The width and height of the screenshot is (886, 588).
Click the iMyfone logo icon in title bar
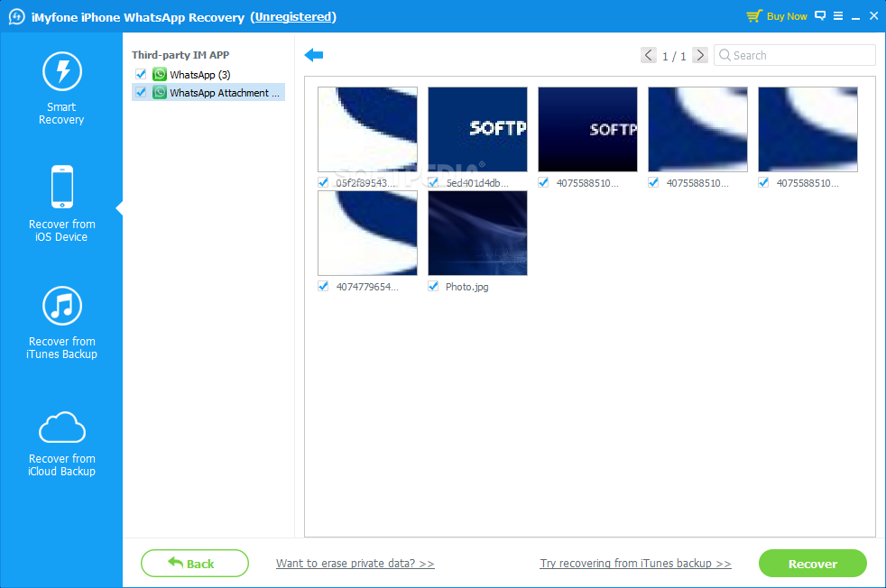(16, 16)
